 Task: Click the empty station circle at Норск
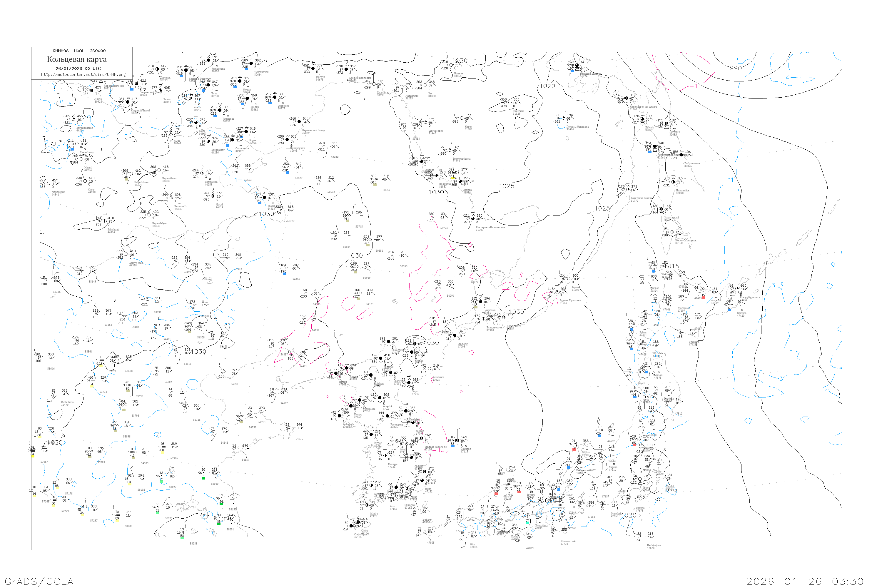(x=462, y=118)
